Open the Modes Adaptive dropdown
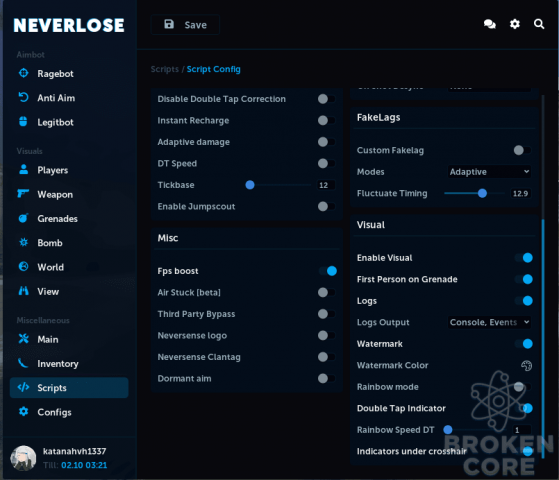This screenshot has height=480, width=559. (489, 172)
